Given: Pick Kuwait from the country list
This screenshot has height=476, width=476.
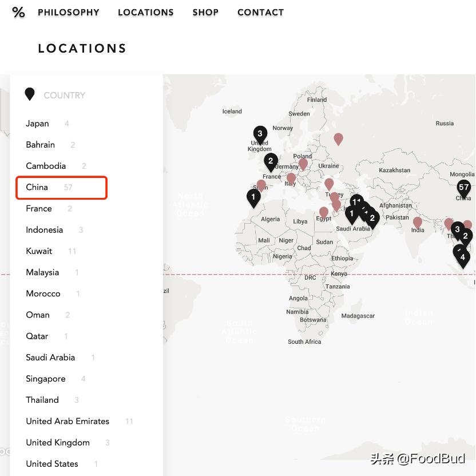Looking at the screenshot, I should coord(39,251).
